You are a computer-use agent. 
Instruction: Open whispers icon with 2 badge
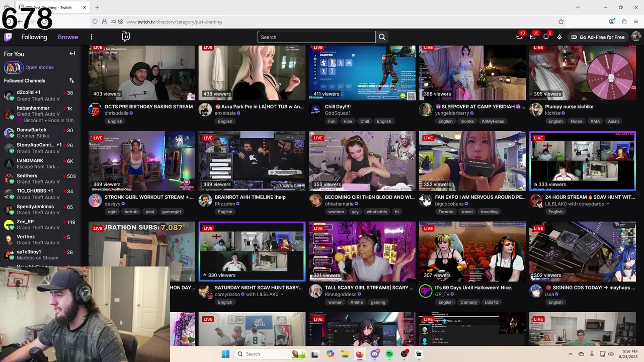point(546,37)
